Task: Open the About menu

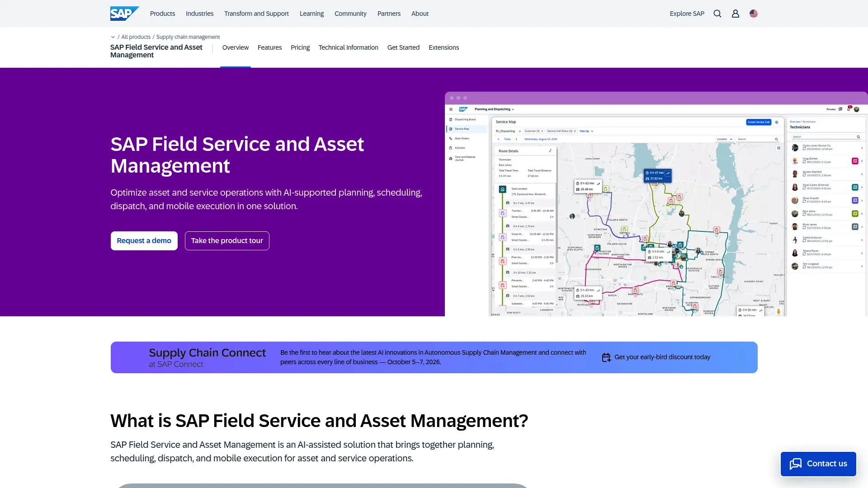Action: (x=420, y=14)
